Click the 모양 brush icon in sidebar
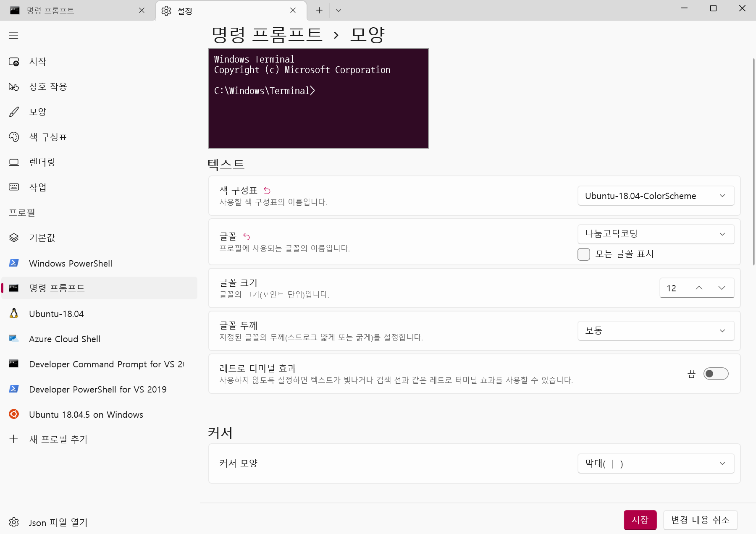 14,112
